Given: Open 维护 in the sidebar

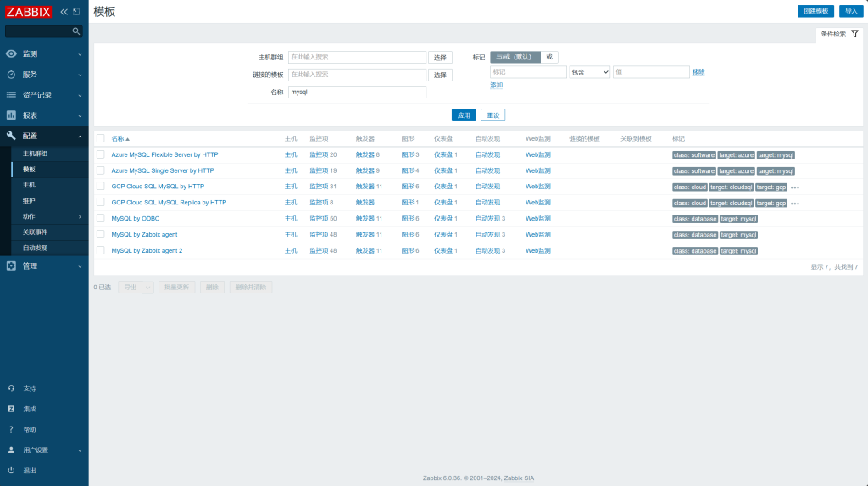Looking at the screenshot, I should point(29,201).
